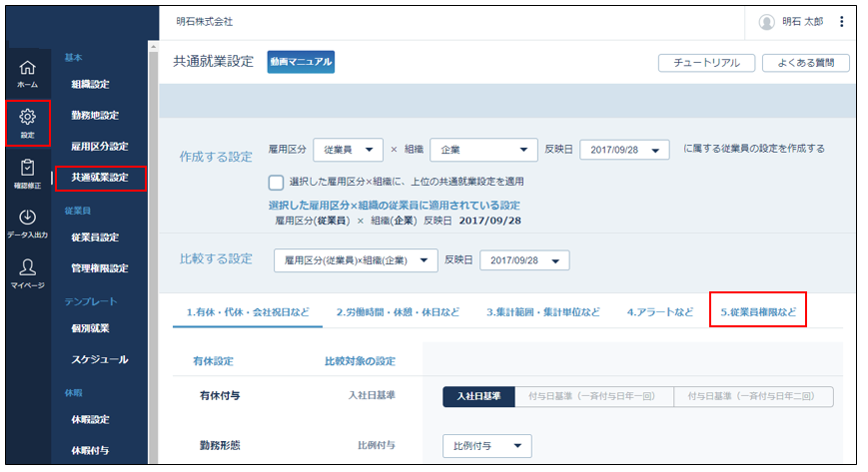Enable 上位の共通就業設定を適用 checkbox
The width and height of the screenshot is (868, 472).
point(276,182)
